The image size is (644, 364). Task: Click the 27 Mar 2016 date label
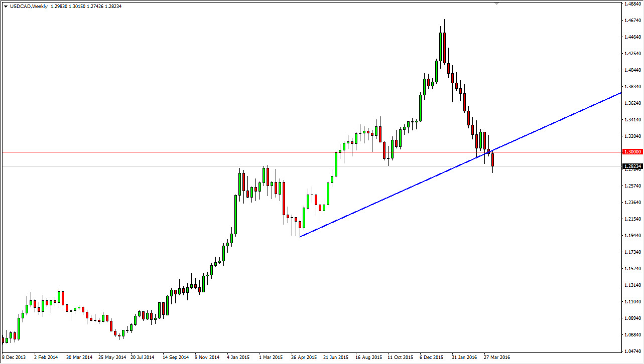pos(497,357)
